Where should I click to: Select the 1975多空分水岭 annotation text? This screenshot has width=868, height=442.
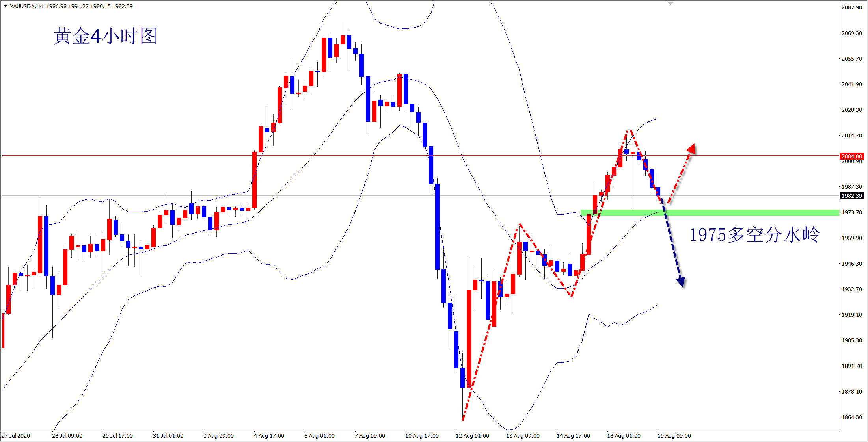(x=754, y=235)
